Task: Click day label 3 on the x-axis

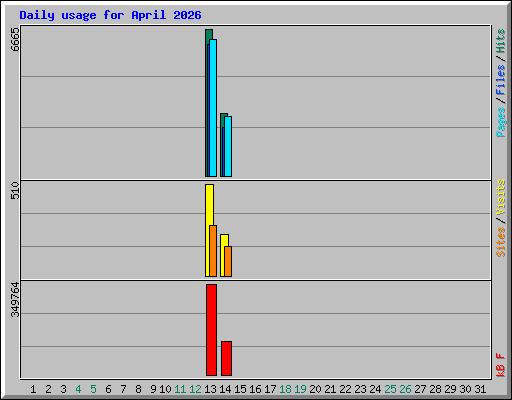Action: point(63,389)
